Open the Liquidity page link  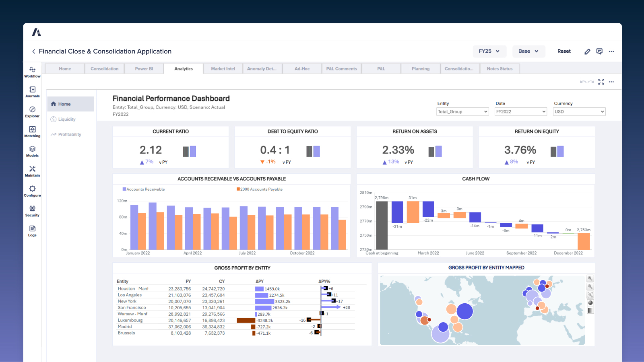click(x=67, y=119)
